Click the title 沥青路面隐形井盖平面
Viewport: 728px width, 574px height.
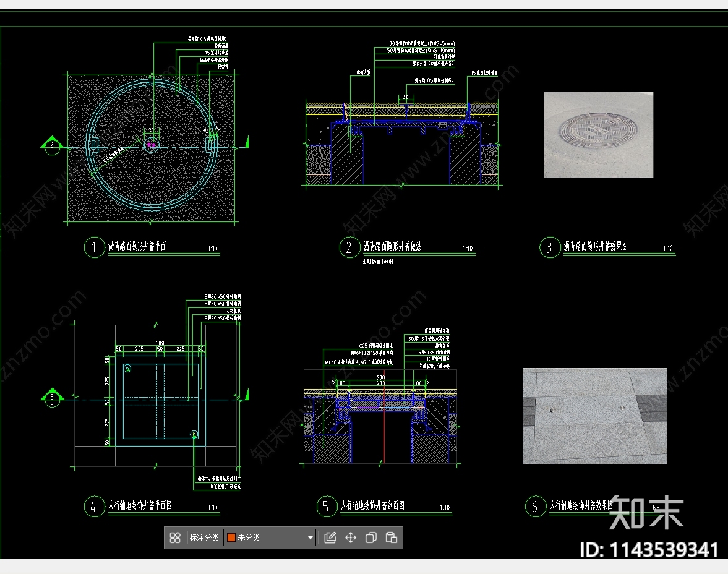click(137, 247)
